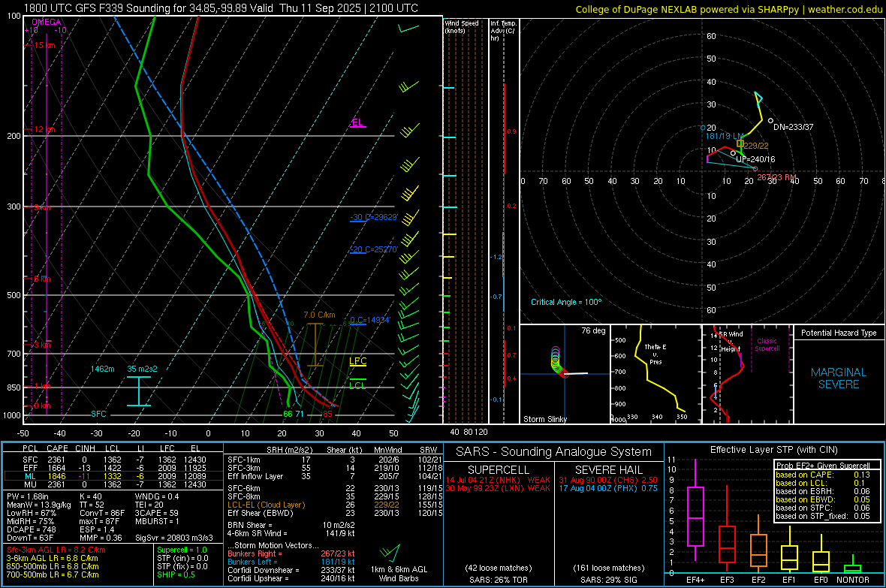Click the 0 C=14934' height label
886x588 pixels.
pos(370,320)
